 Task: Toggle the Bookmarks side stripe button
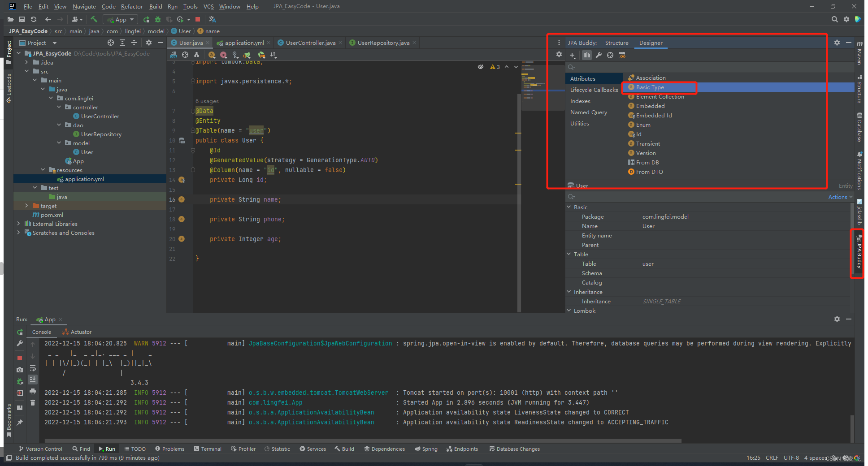[x=9, y=420]
